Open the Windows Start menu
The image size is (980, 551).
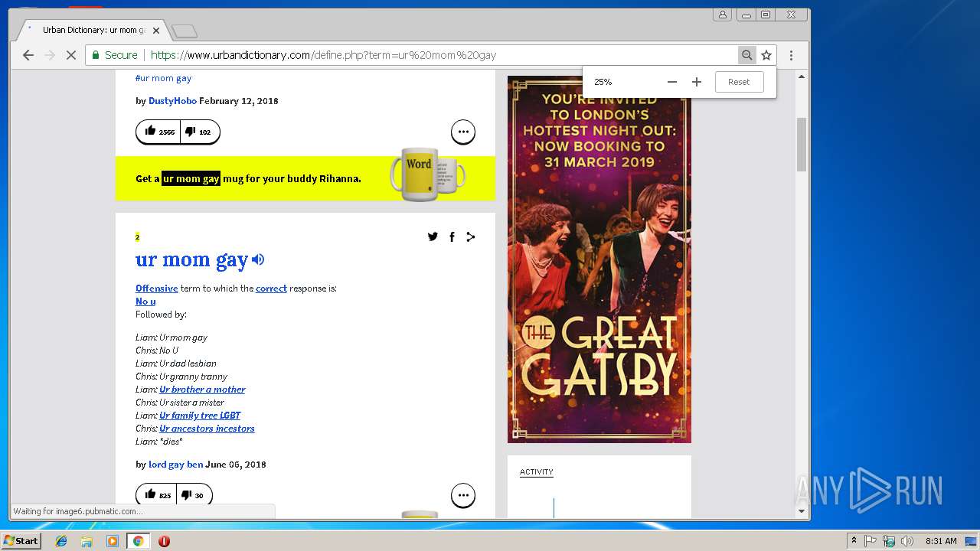coord(21,541)
